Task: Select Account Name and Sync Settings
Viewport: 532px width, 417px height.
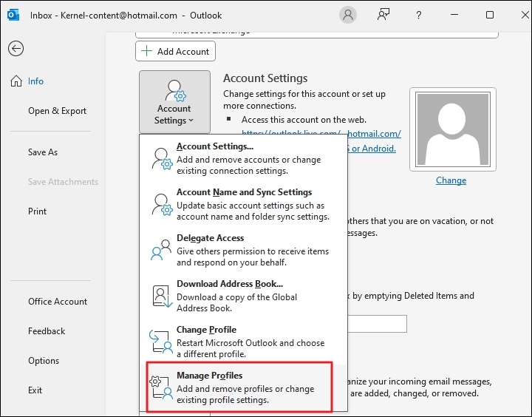Action: pyautogui.click(x=243, y=204)
